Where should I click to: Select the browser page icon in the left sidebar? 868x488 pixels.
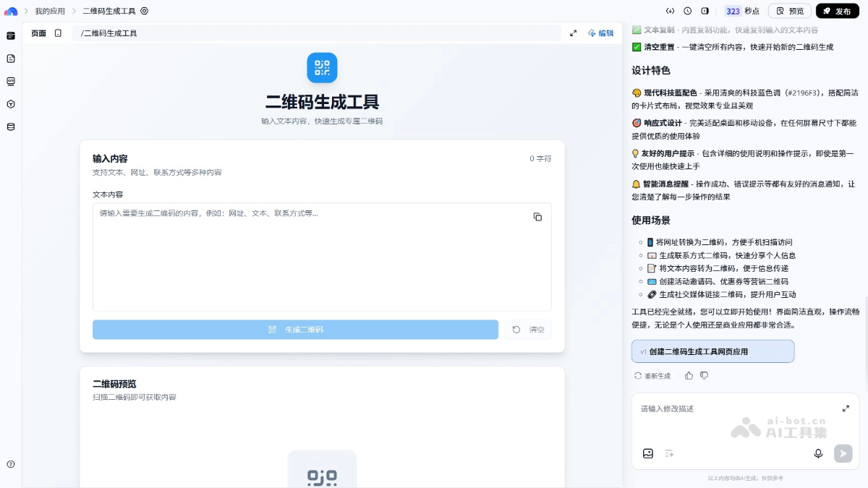point(10,35)
